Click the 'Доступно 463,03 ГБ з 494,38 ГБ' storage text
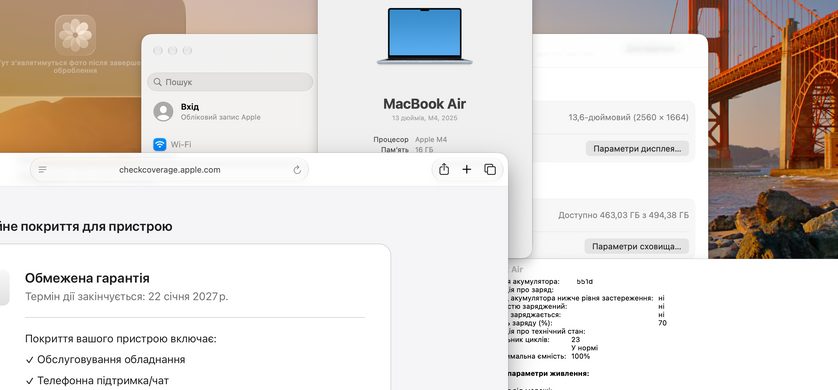Screen dimensions: 838x390 click(x=624, y=215)
